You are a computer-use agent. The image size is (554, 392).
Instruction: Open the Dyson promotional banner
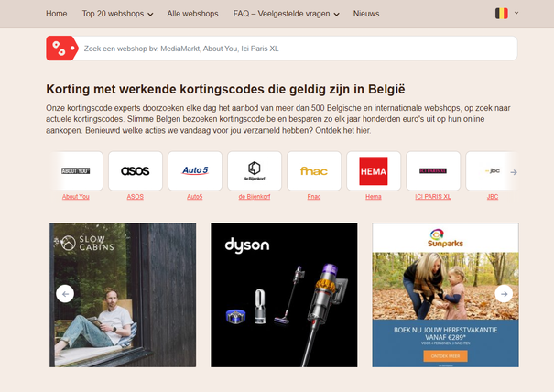coord(284,295)
